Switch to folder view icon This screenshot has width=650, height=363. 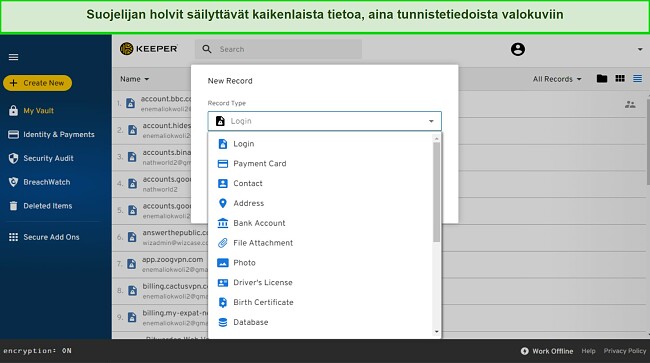click(602, 78)
